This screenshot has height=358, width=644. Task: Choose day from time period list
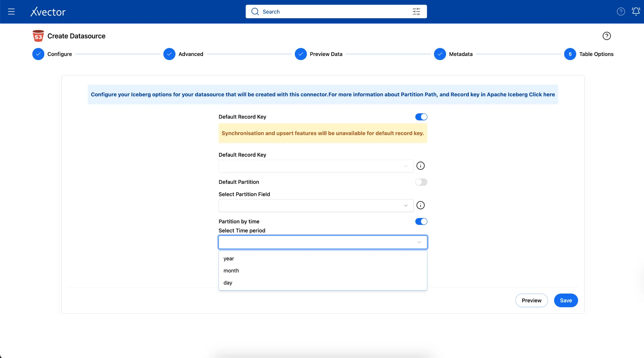323,282
